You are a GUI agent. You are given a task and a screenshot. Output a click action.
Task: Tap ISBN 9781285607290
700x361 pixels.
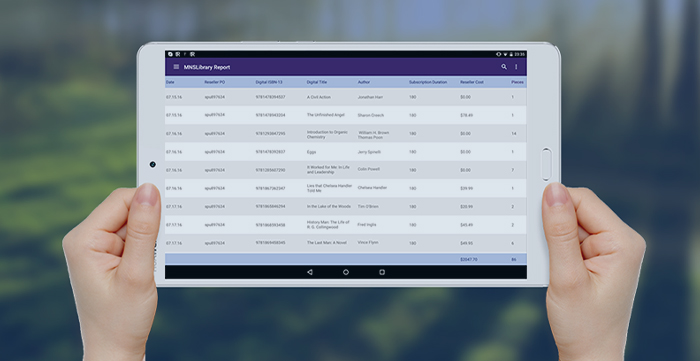(x=271, y=170)
